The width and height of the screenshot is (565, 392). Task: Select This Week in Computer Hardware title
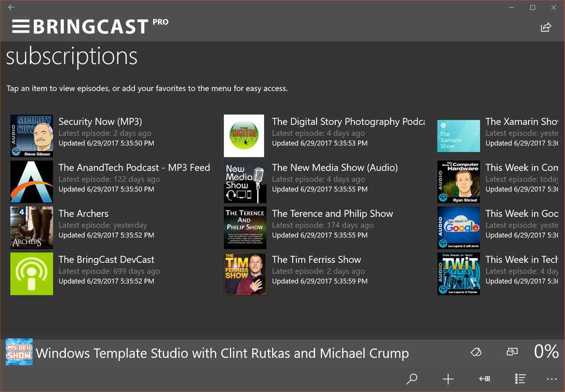click(x=521, y=168)
